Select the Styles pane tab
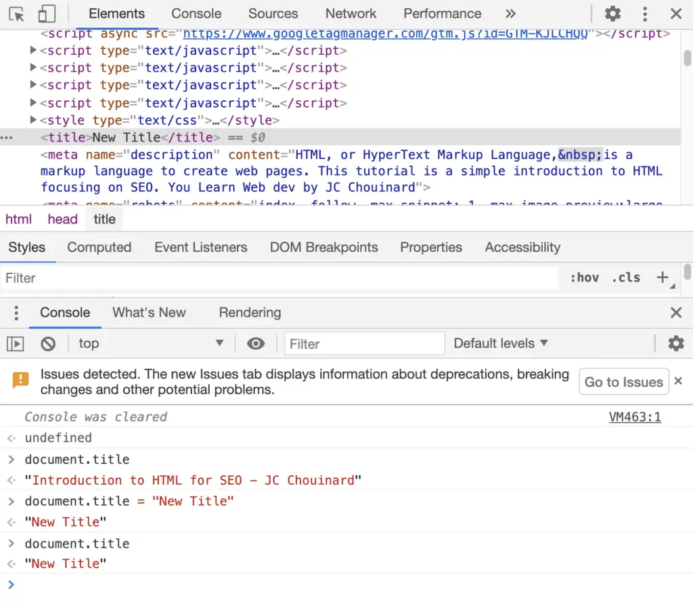 pos(27,247)
